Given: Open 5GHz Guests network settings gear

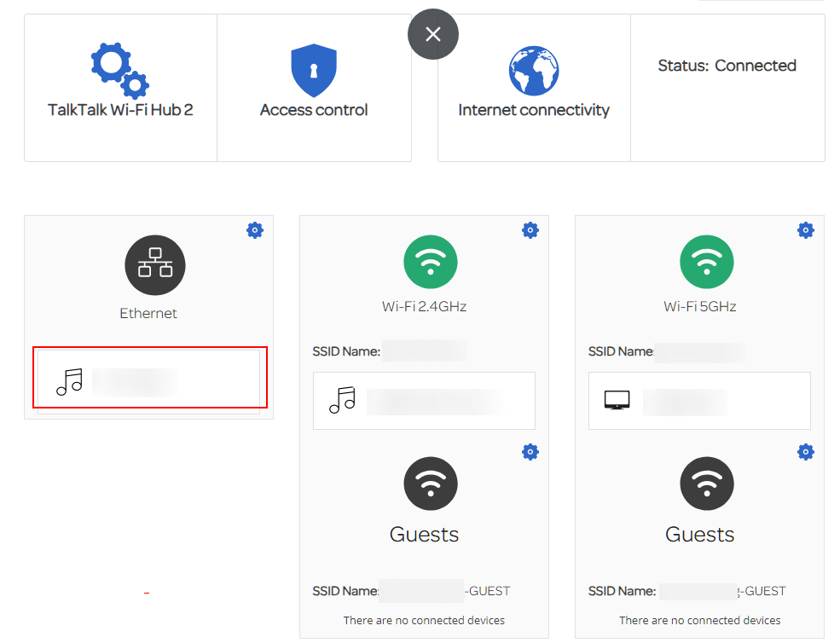Looking at the screenshot, I should click(x=806, y=452).
